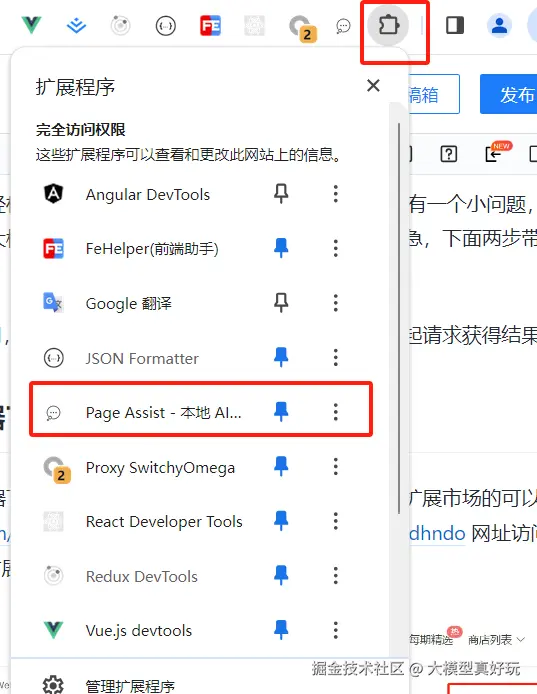Screen dimensions: 537x694
Task: Close the extensions popup
Action: [x=373, y=85]
